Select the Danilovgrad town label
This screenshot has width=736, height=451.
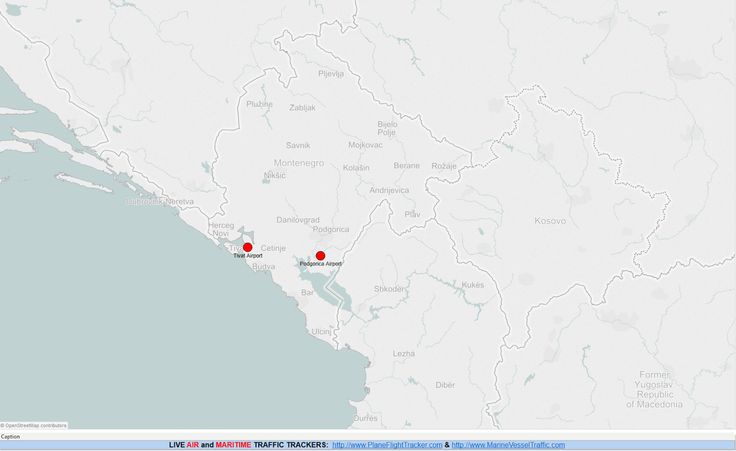(297, 219)
